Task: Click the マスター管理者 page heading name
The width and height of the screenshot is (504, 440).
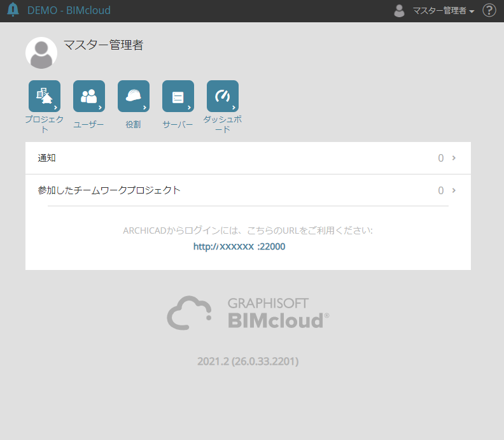Action: click(x=103, y=45)
